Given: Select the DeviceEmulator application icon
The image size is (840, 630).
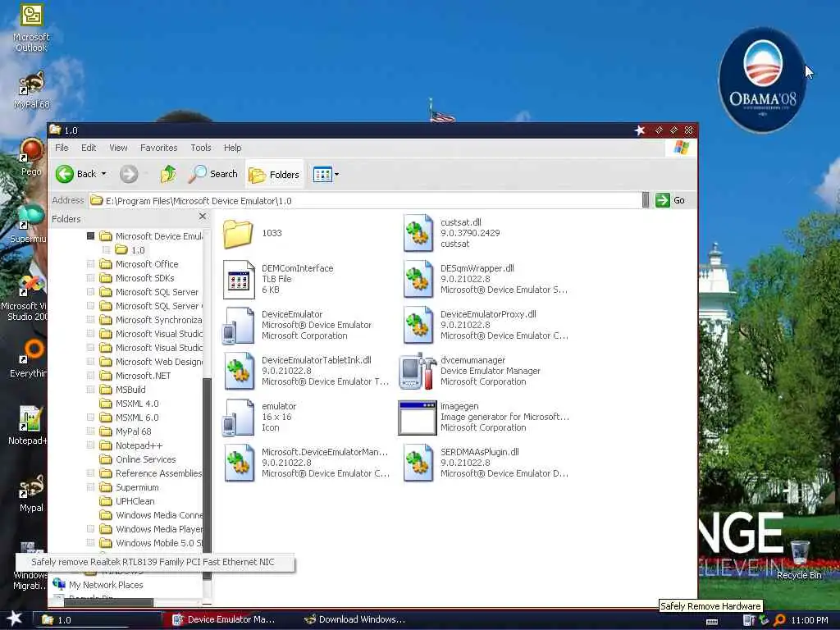Looking at the screenshot, I should pos(239,325).
